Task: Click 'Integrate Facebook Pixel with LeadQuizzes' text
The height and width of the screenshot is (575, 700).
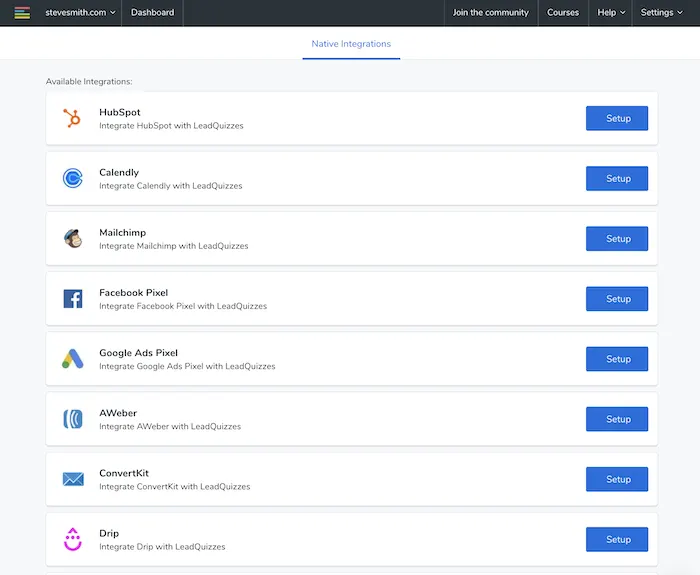Action: (183, 306)
